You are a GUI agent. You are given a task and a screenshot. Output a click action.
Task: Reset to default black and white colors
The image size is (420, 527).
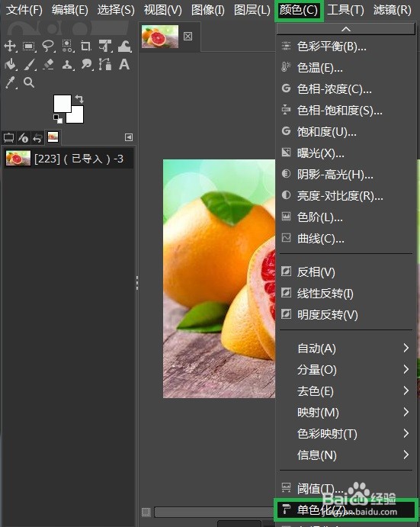click(58, 119)
